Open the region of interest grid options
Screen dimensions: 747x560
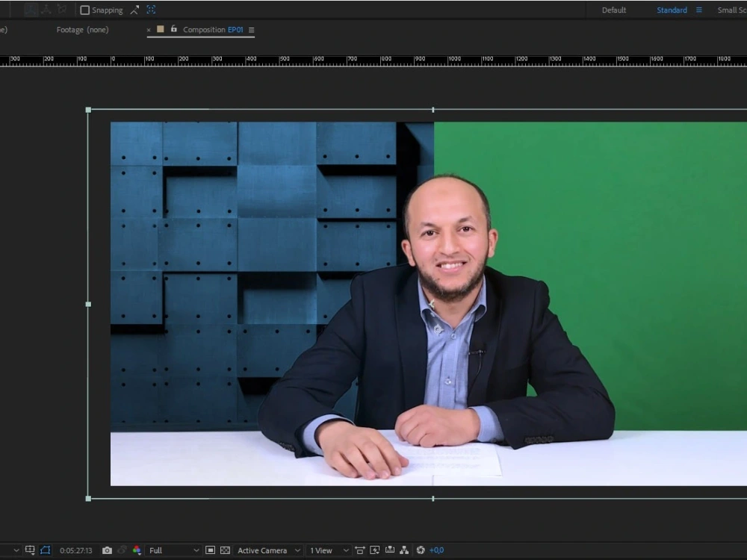tap(30, 550)
